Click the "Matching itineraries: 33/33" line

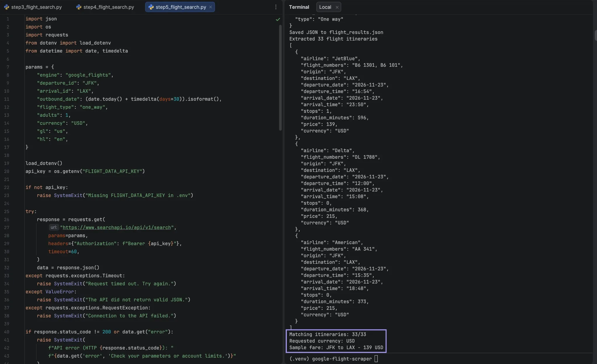pos(328,334)
